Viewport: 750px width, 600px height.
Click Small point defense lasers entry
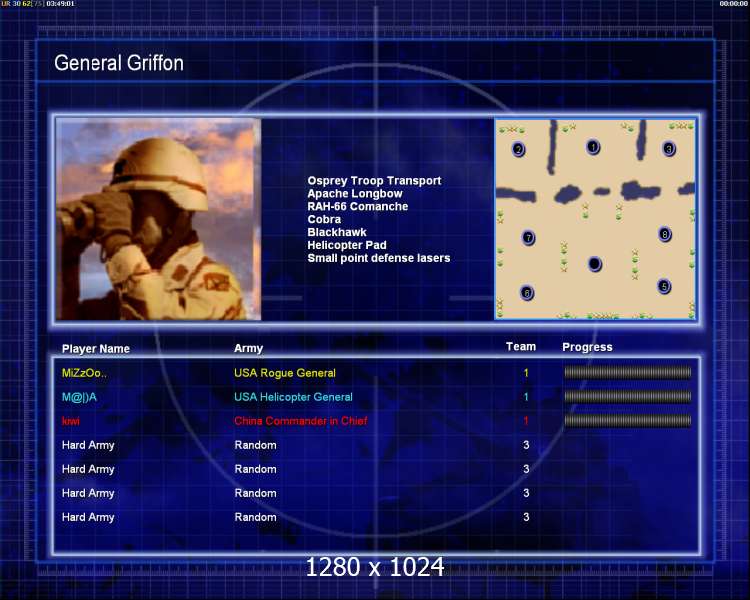pyautogui.click(x=378, y=258)
